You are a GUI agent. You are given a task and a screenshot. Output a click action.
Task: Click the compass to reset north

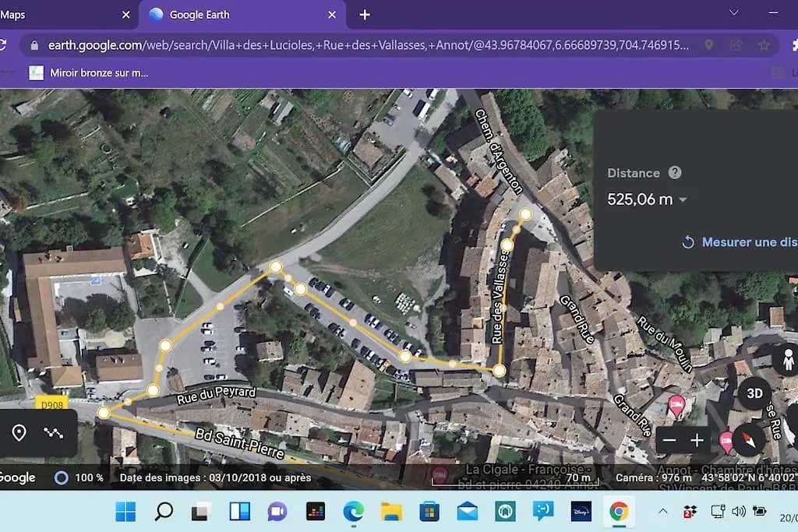(x=748, y=441)
